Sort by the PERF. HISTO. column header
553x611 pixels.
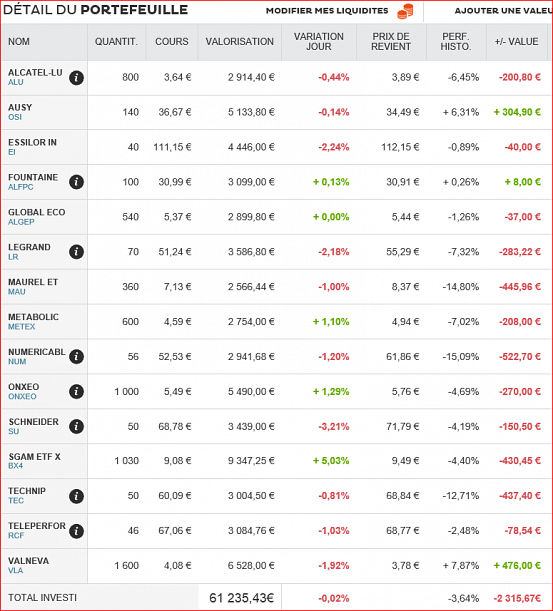click(456, 41)
